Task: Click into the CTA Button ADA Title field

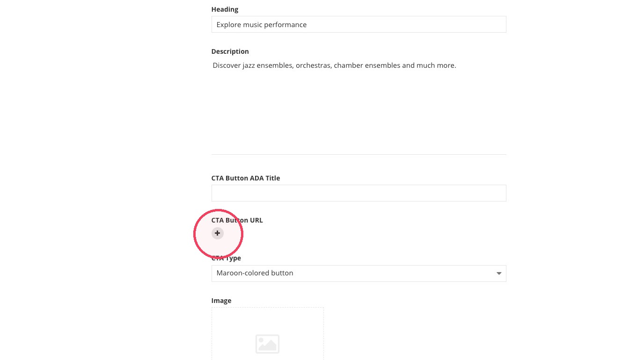Action: point(359,193)
